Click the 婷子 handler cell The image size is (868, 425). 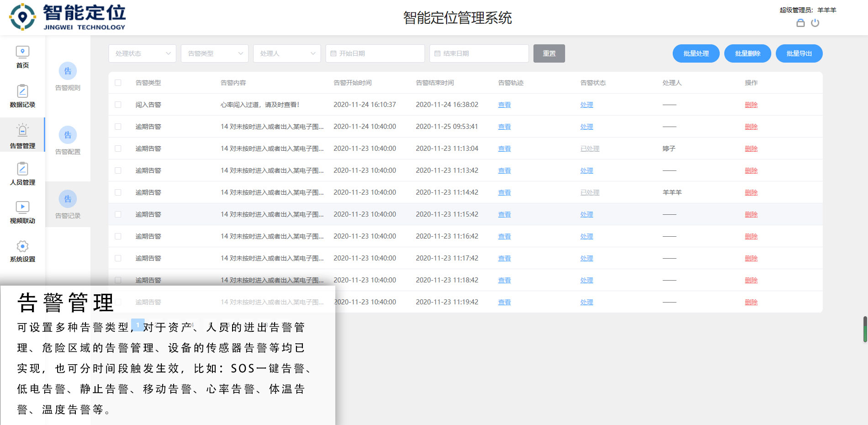click(x=669, y=149)
